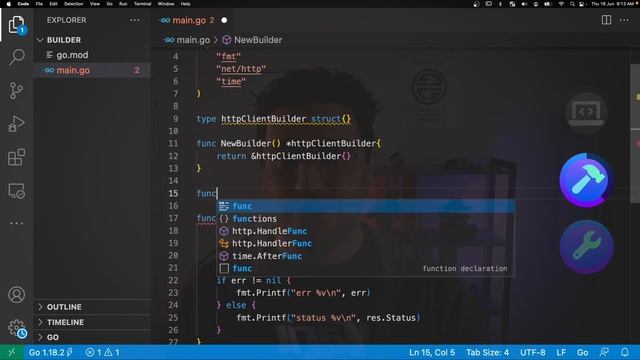Open the Extensions view icon
Screen dimensions: 640x360
tap(16, 158)
